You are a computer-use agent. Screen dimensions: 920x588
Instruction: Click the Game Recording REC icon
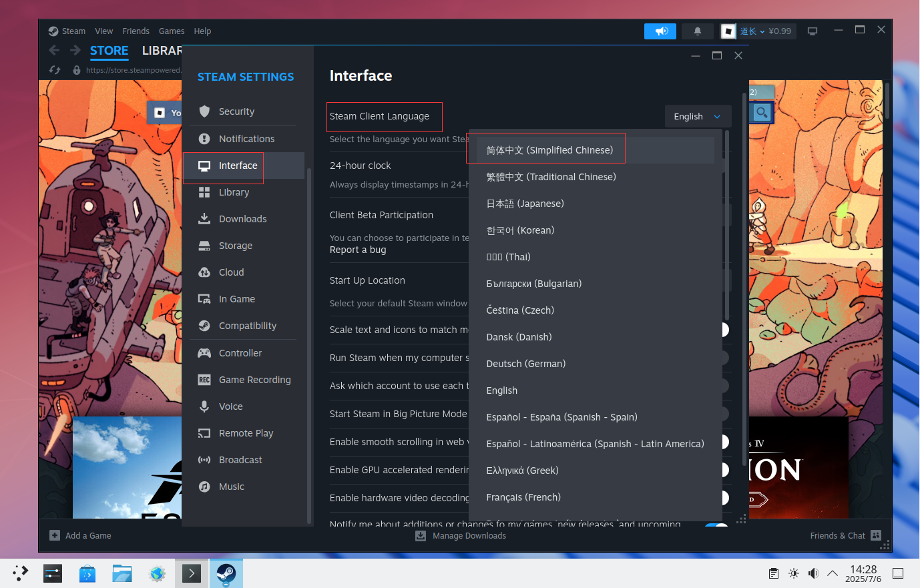pyautogui.click(x=204, y=380)
